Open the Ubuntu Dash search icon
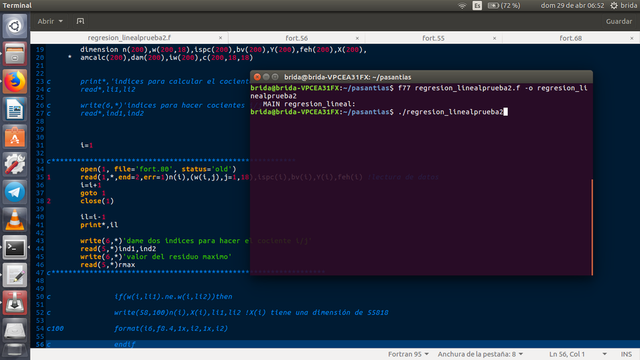This screenshot has height=360, width=640. (x=15, y=26)
